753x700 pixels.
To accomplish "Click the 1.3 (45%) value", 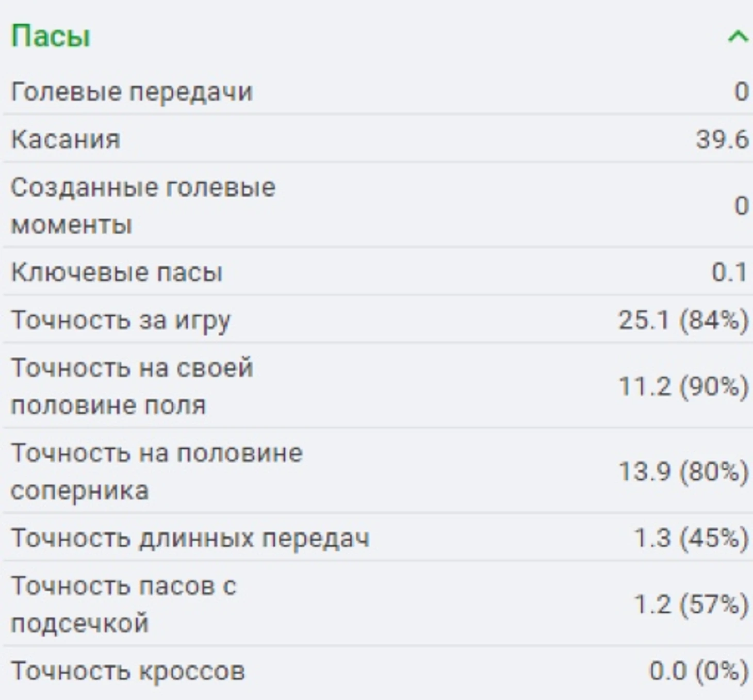I will tap(691, 539).
